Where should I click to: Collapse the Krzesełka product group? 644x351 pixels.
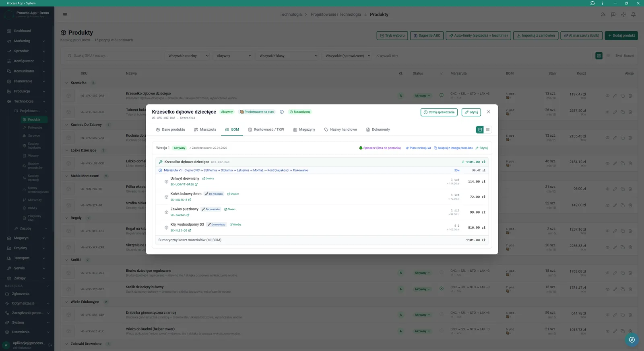point(67,83)
